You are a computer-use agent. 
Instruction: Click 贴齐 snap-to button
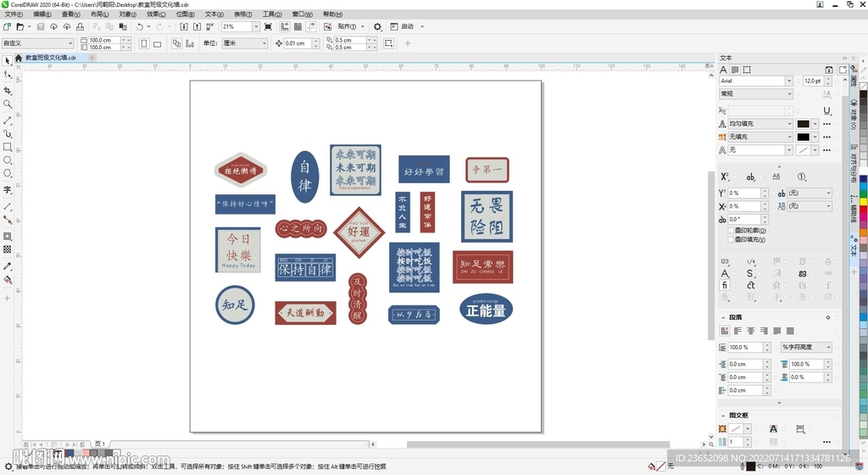[x=347, y=26]
